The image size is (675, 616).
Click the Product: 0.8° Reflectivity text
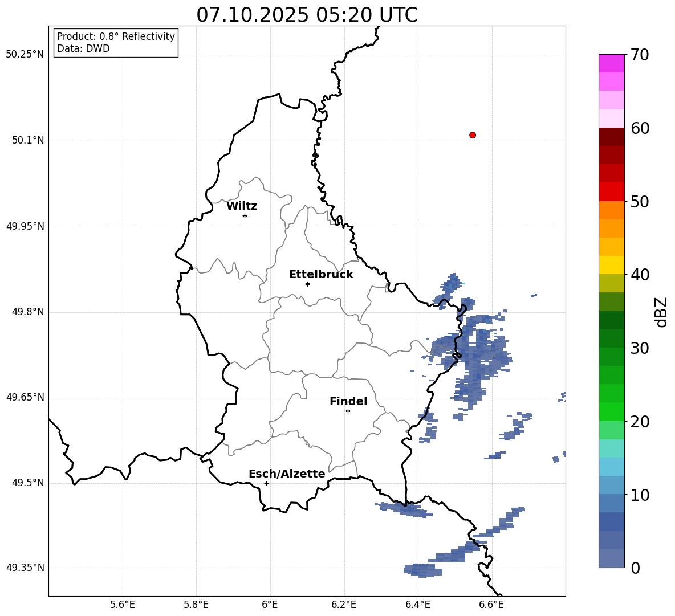(116, 36)
